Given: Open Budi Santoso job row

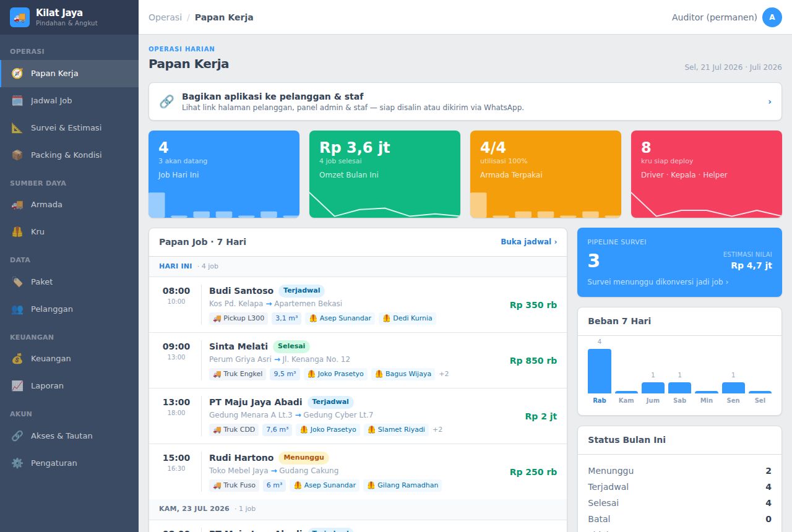Looking at the screenshot, I should click(x=358, y=305).
